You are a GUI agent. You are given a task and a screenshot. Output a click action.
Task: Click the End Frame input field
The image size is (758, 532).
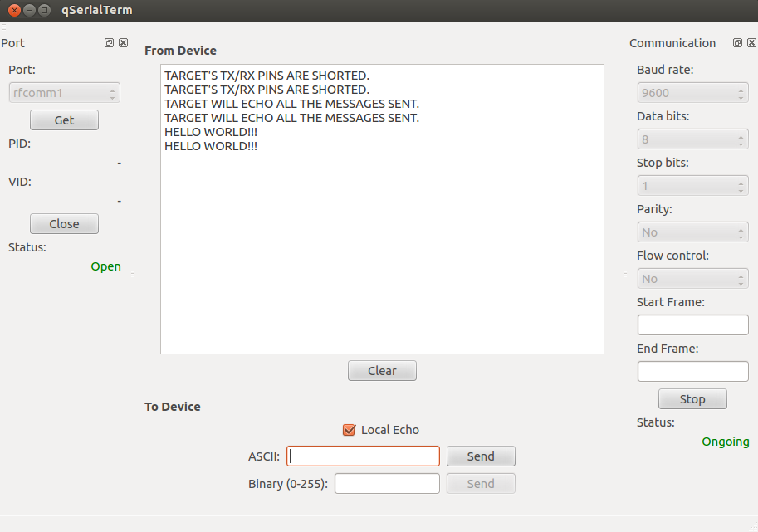tap(692, 371)
